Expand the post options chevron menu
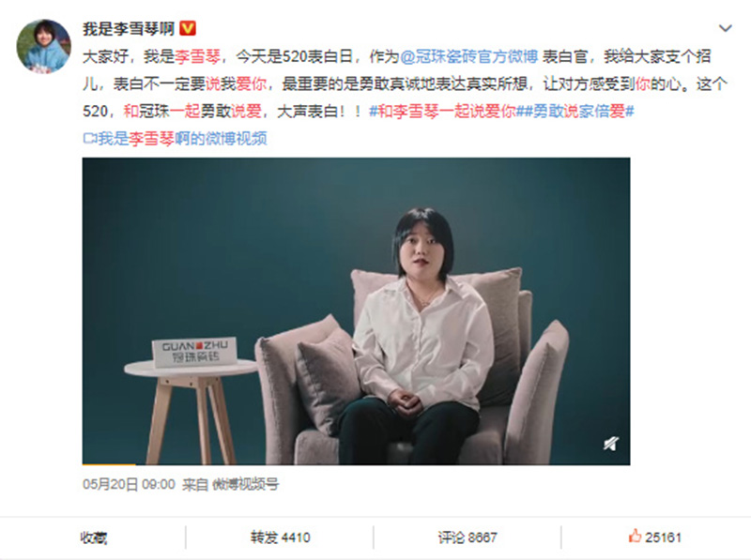751x560 pixels. tap(725, 28)
